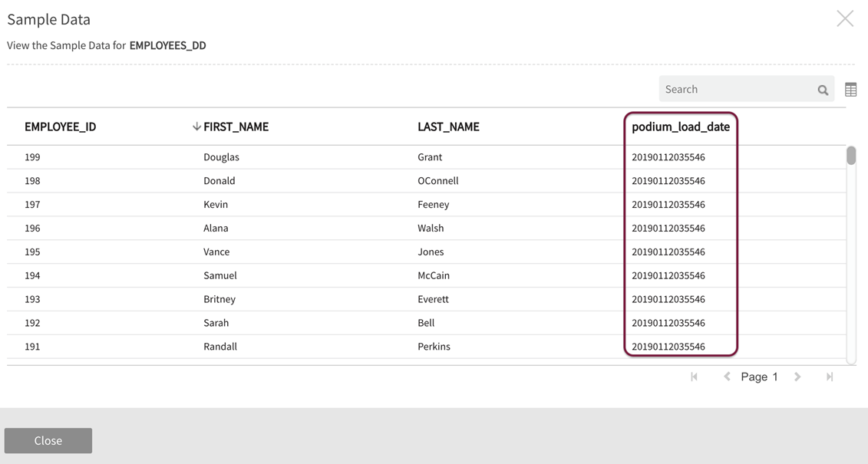This screenshot has height=464, width=868.
Task: Jump to the last page
Action: pos(830,377)
